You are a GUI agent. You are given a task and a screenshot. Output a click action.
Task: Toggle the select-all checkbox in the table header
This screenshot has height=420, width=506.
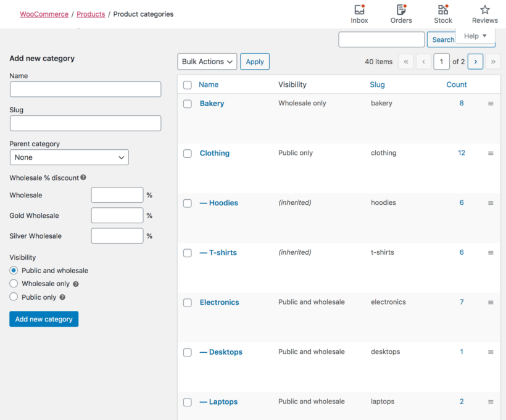187,84
